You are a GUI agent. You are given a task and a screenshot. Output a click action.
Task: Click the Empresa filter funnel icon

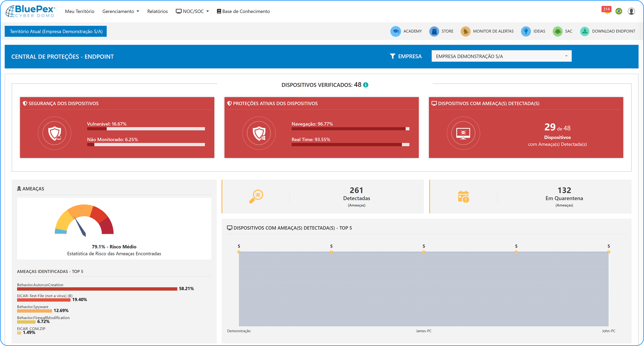pos(392,56)
